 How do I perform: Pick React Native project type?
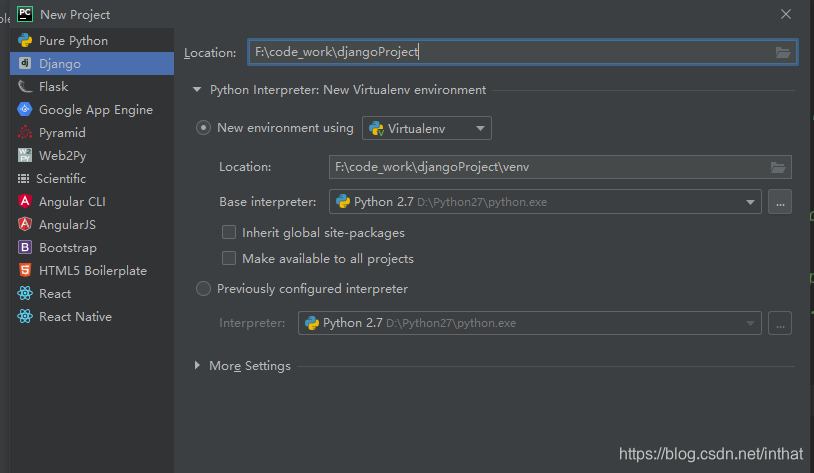[x=92, y=316]
